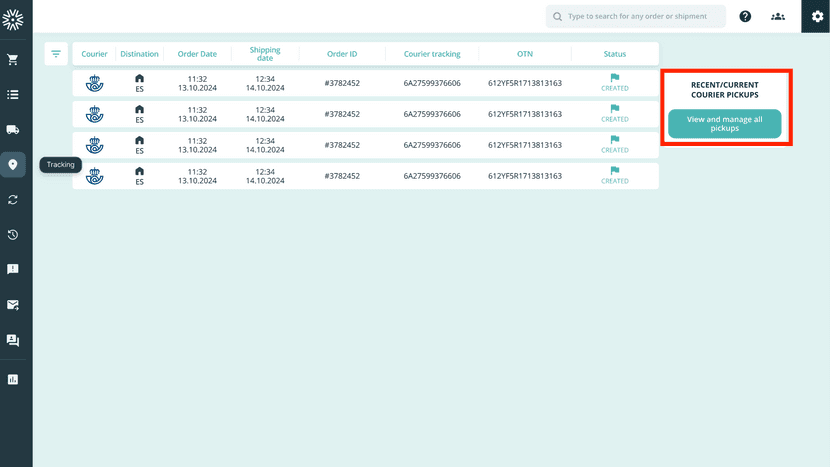The height and width of the screenshot is (467, 830).
Task: Open the forwarded mail envelope icon
Action: (x=13, y=305)
